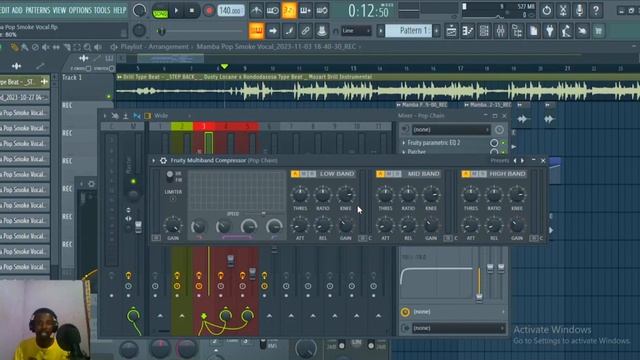Open the PATTERNS menu
The width and height of the screenshot is (640, 360).
38,10
